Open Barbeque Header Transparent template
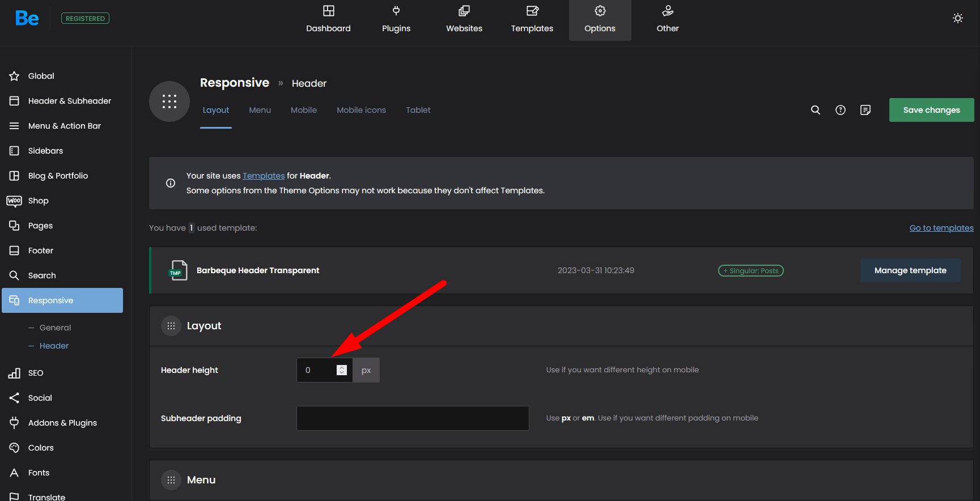This screenshot has width=980, height=501. tap(258, 270)
